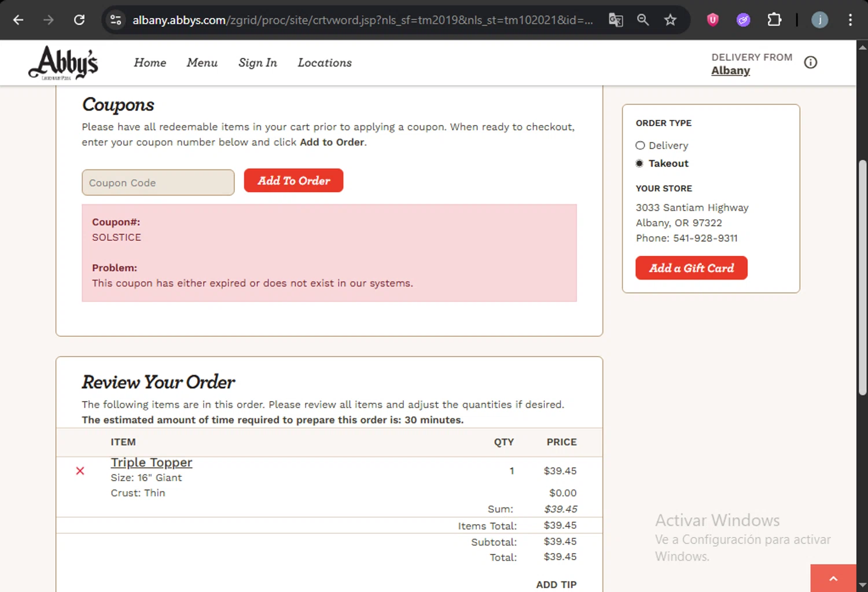Open the browser profile avatar

[x=819, y=20]
